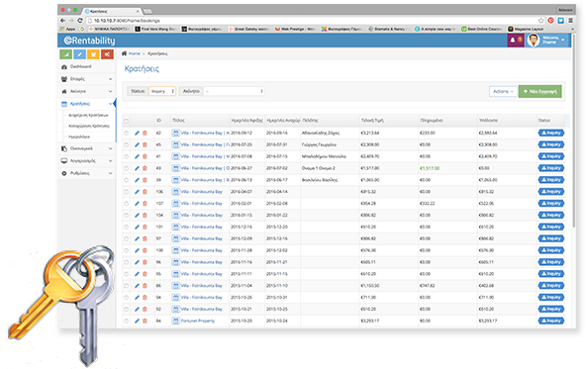
Task: Click the Home breadcrumb link
Action: [x=134, y=53]
